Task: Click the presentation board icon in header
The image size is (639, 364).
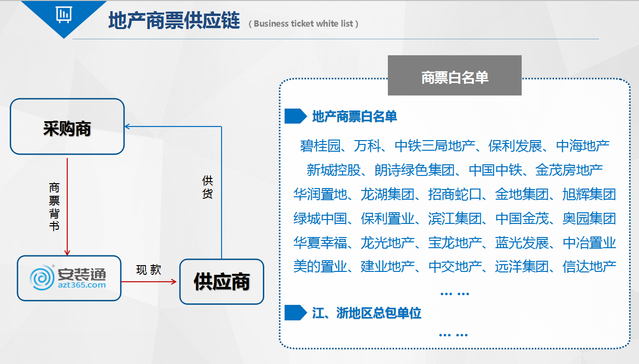Action: click(x=64, y=15)
